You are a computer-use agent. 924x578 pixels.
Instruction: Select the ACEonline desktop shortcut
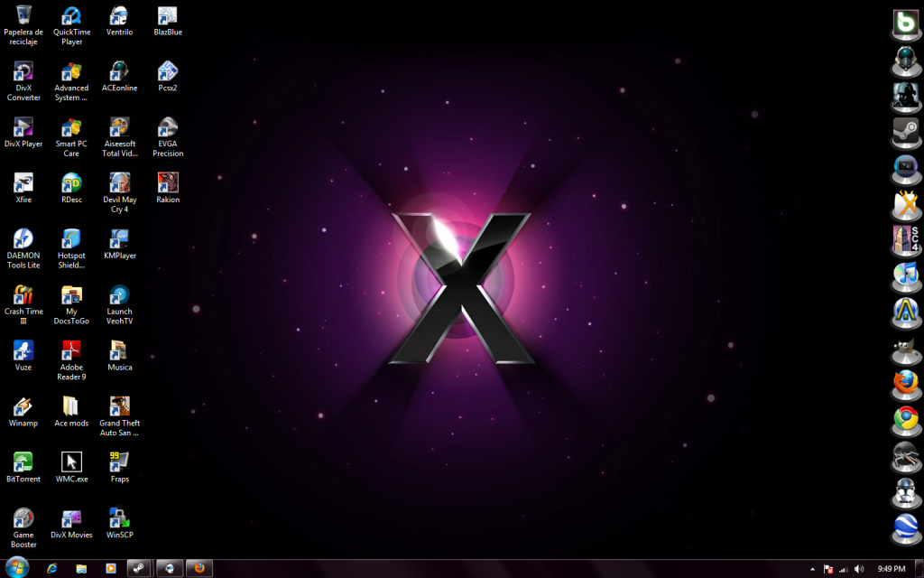pos(120,77)
